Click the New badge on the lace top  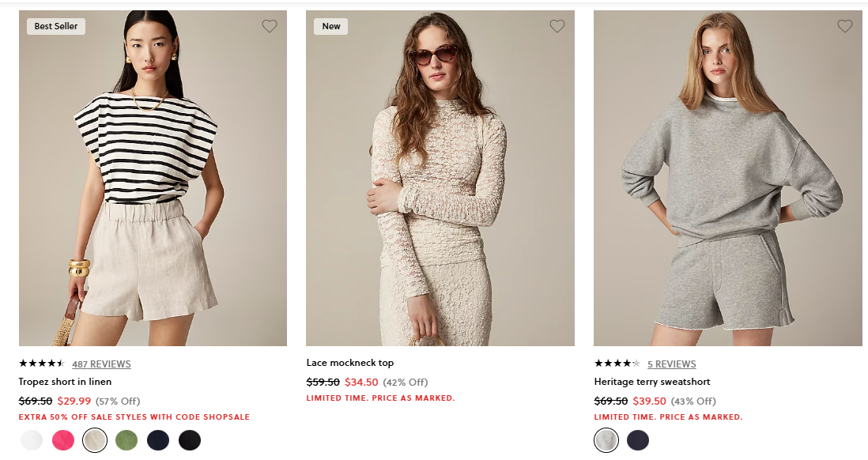click(330, 26)
